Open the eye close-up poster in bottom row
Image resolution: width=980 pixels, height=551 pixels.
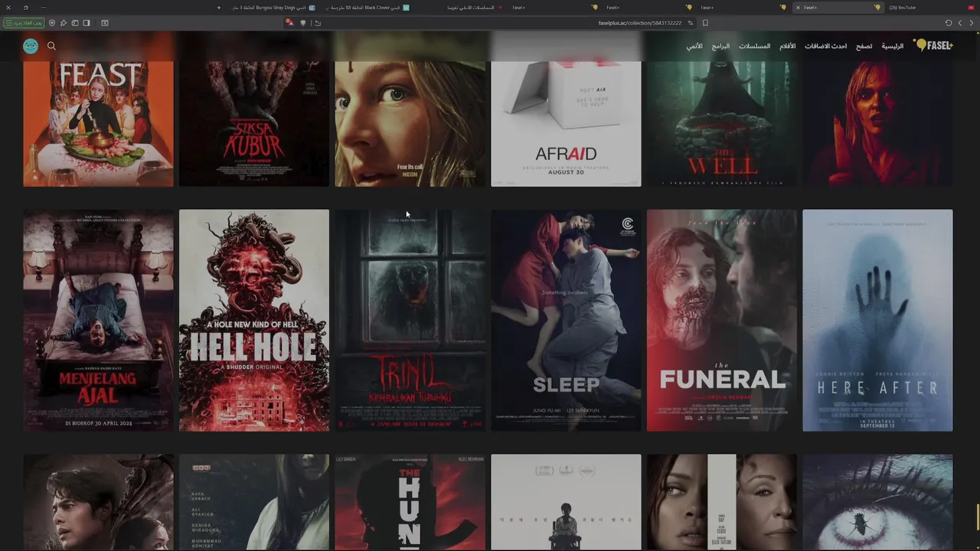click(x=877, y=502)
